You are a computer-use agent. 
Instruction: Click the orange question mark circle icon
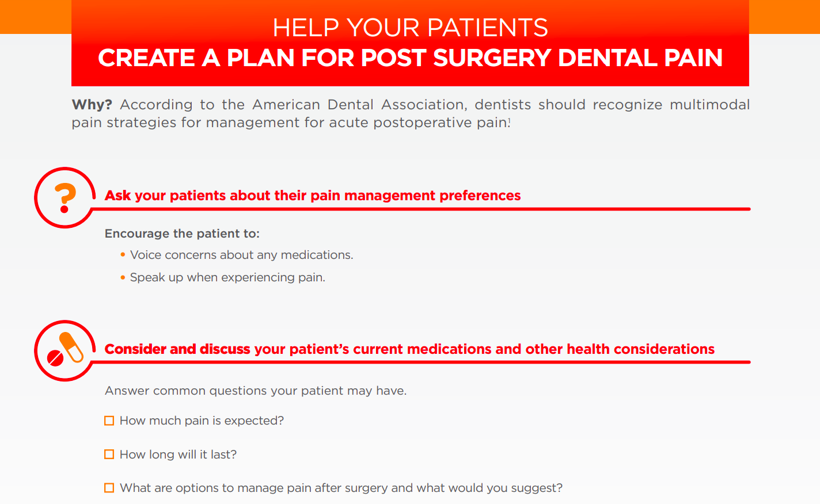(x=65, y=198)
